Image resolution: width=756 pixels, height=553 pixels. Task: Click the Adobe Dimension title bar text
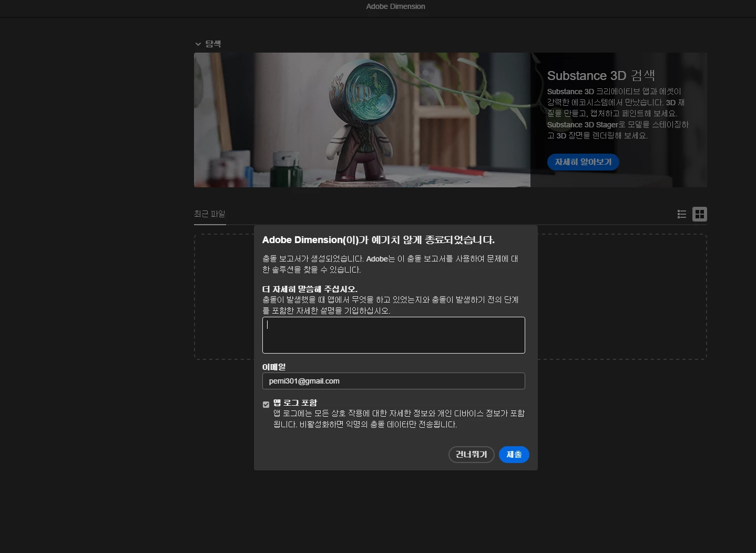pyautogui.click(x=396, y=6)
